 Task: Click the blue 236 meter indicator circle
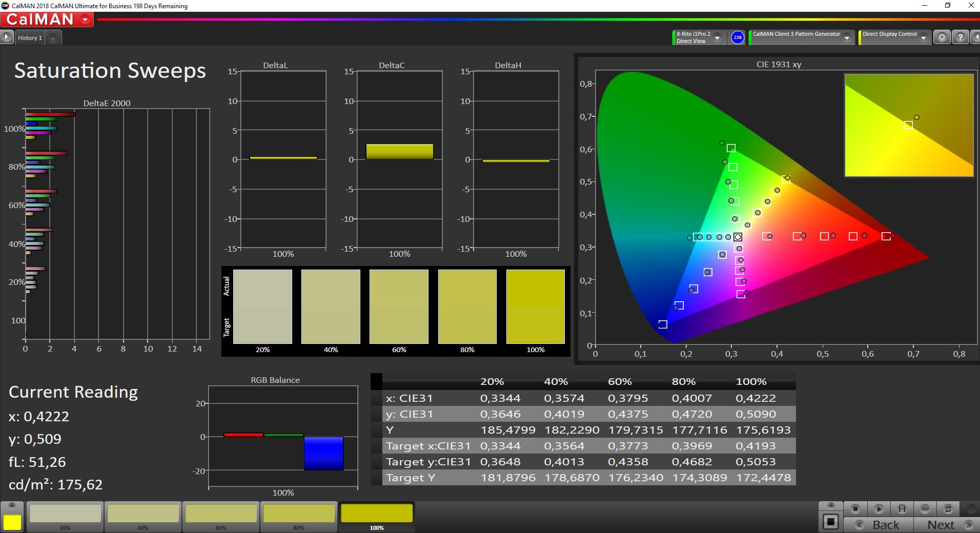pos(737,37)
